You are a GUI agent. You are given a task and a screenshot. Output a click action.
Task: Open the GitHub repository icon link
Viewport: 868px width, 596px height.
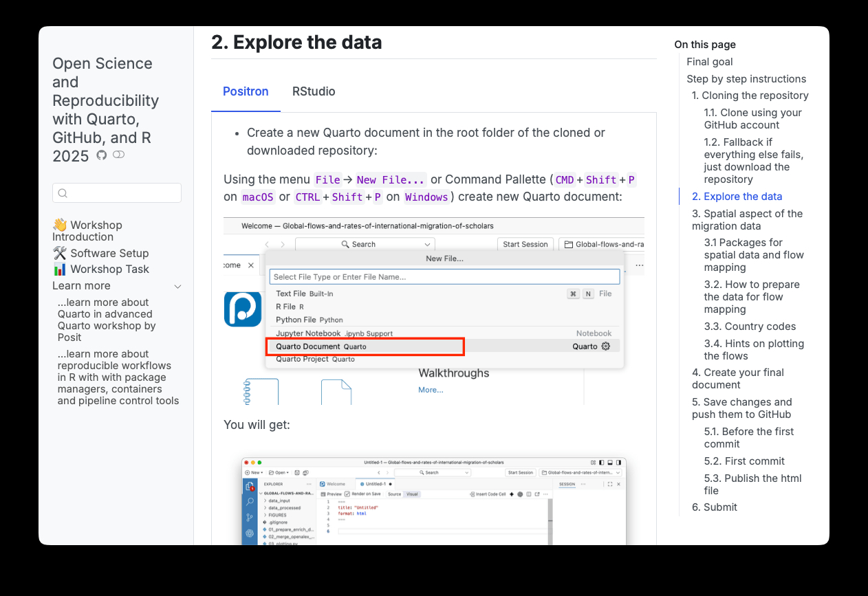tap(102, 155)
